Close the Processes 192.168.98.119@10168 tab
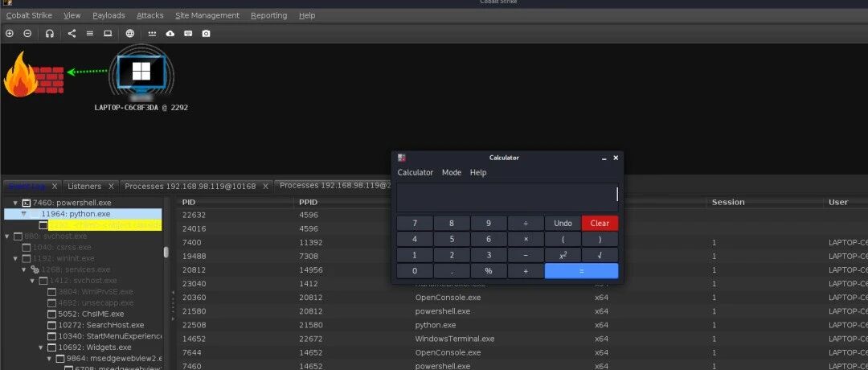Image resolution: width=868 pixels, height=370 pixels. 266,186
